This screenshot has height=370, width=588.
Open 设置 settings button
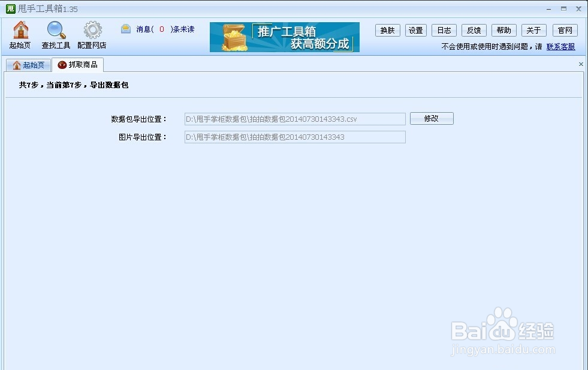(415, 31)
